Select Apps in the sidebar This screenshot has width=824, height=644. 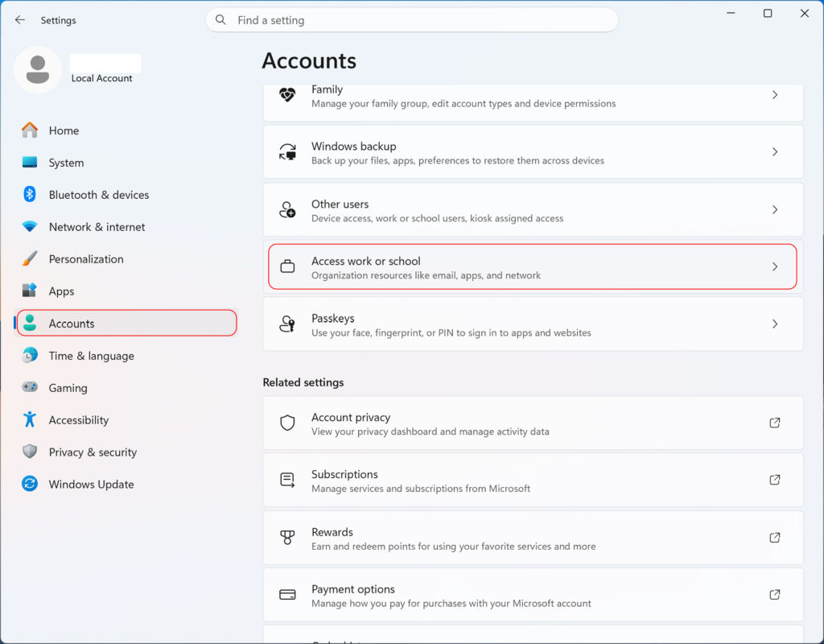pyautogui.click(x=126, y=291)
